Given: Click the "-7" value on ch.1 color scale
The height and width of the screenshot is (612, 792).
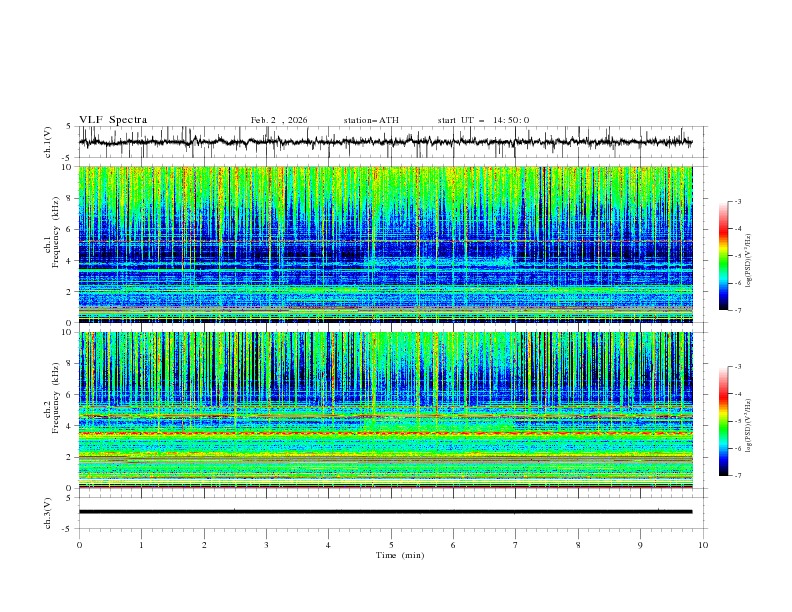Looking at the screenshot, I should click(738, 311).
